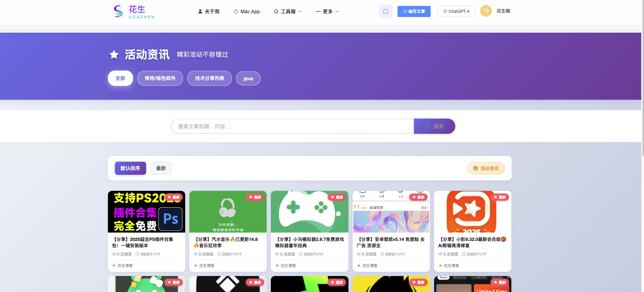The height and width of the screenshot is (292, 644).
Task: Click the headphone icon on 汽水音乐 card
Action: click(x=228, y=208)
